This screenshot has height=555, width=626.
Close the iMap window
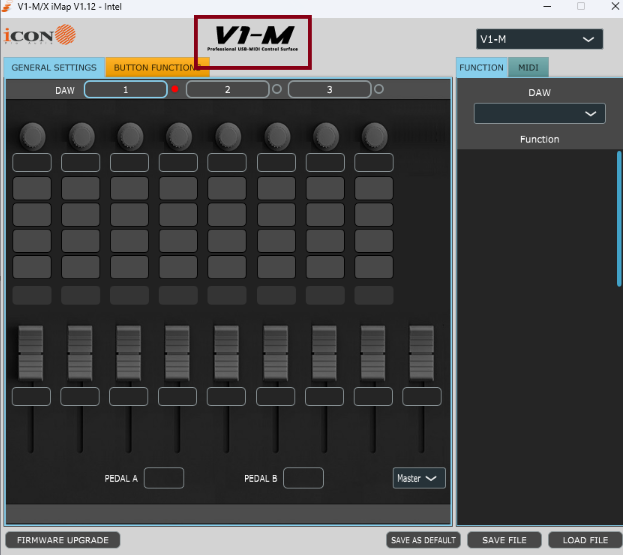point(615,6)
